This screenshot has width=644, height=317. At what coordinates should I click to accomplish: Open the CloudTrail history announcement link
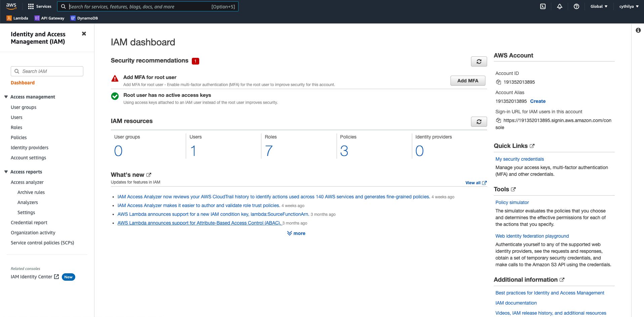[274, 197]
